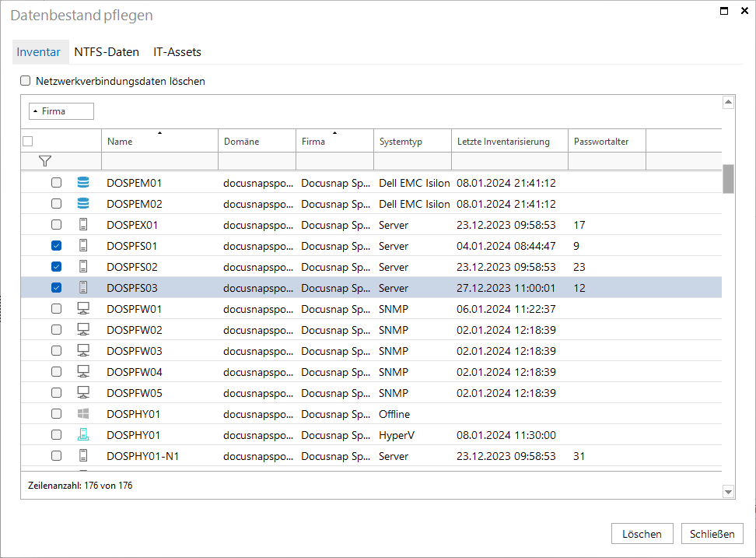This screenshot has height=558, width=756.
Task: Click the Schließen button
Action: [712, 533]
